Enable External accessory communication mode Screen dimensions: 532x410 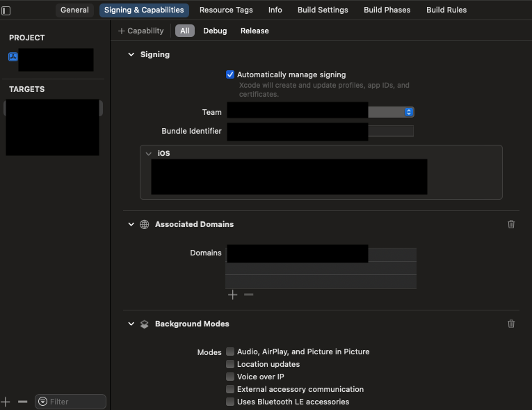[230, 389]
